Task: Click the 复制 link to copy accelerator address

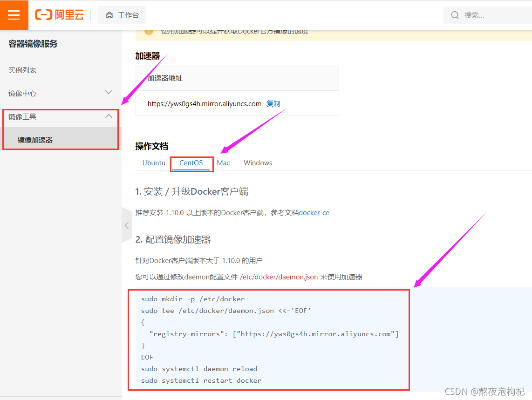Action: click(x=273, y=103)
